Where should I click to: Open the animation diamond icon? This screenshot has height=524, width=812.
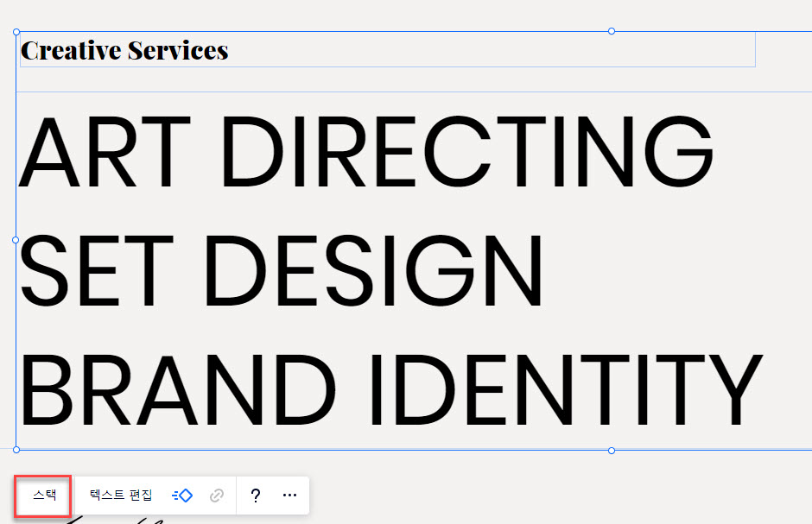(182, 496)
